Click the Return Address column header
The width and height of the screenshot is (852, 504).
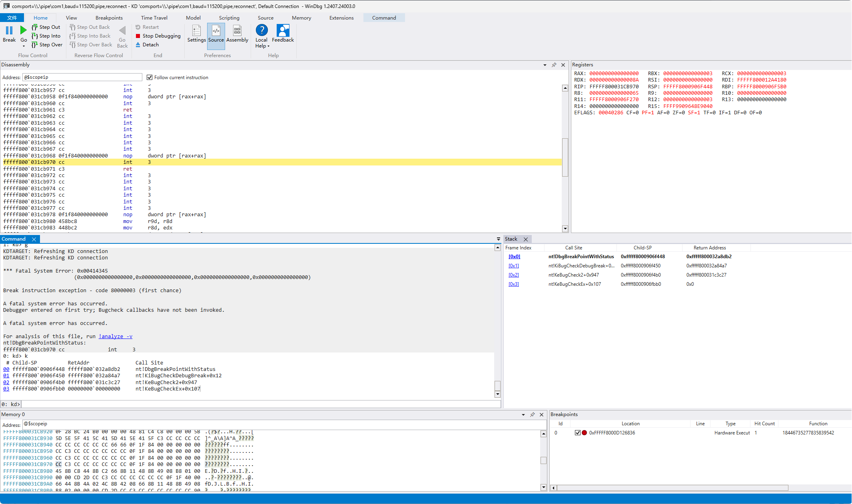[x=710, y=248]
